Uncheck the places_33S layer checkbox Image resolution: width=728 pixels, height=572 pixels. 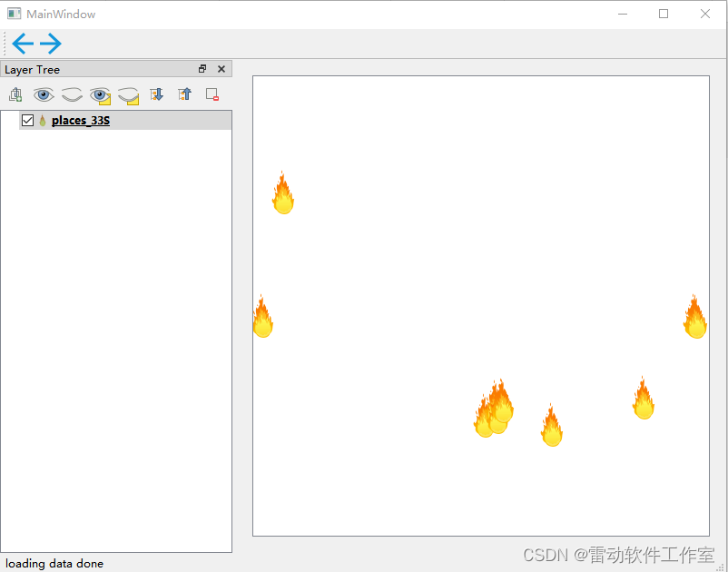pyautogui.click(x=27, y=120)
